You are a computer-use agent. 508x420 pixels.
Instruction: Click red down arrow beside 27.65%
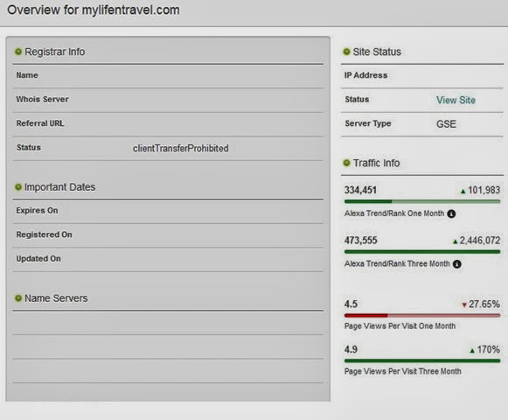coord(464,304)
